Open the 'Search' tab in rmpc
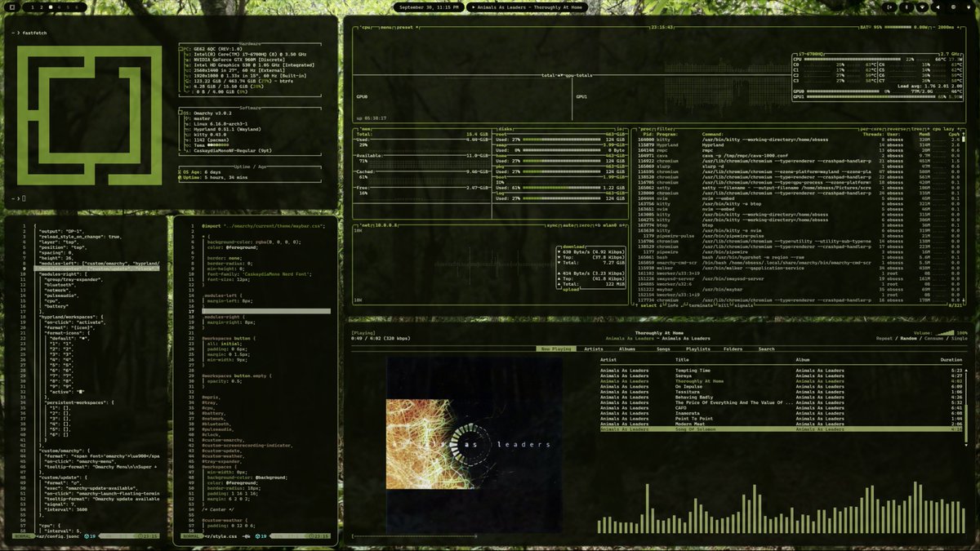Screen dimensions: 980x551 pyautogui.click(x=766, y=349)
